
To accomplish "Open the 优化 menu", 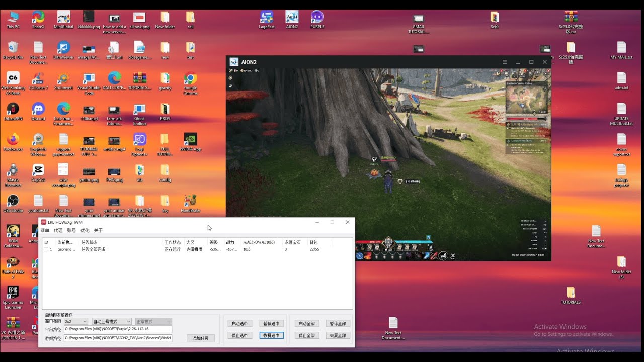I will coord(85,230).
